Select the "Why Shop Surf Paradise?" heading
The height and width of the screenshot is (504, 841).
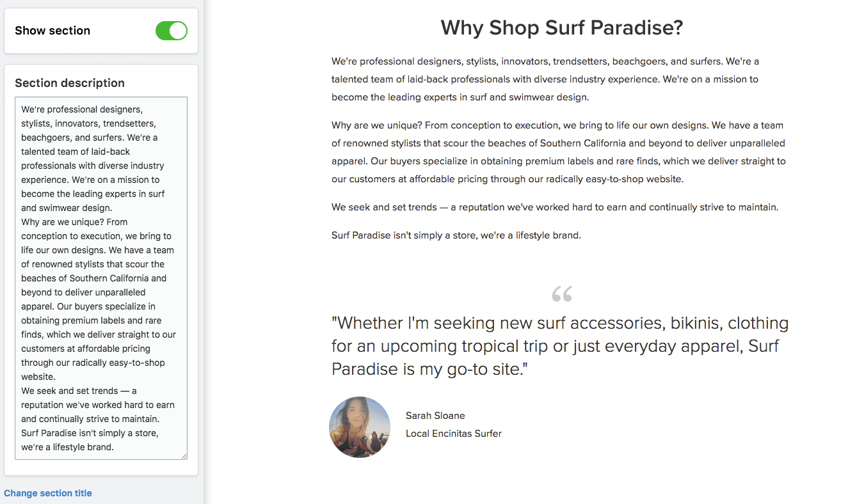561,28
